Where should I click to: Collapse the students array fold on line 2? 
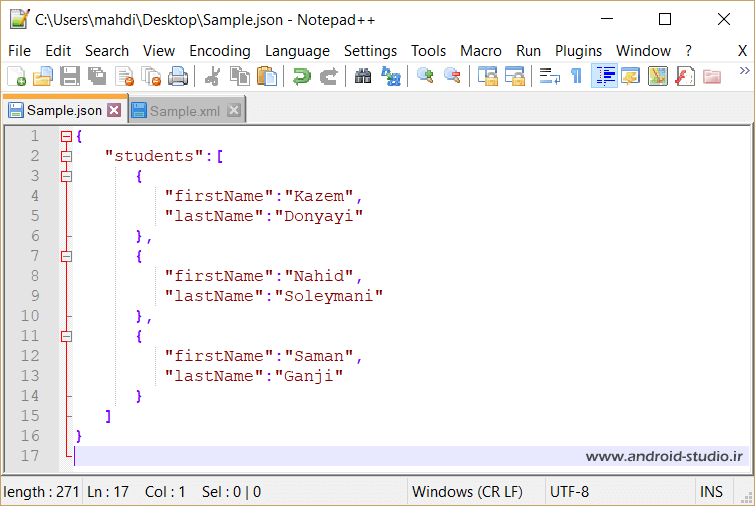click(66, 156)
